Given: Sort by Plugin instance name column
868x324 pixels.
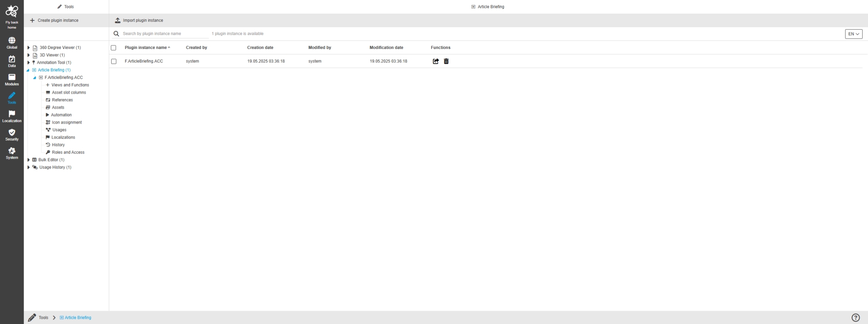Looking at the screenshot, I should (147, 48).
